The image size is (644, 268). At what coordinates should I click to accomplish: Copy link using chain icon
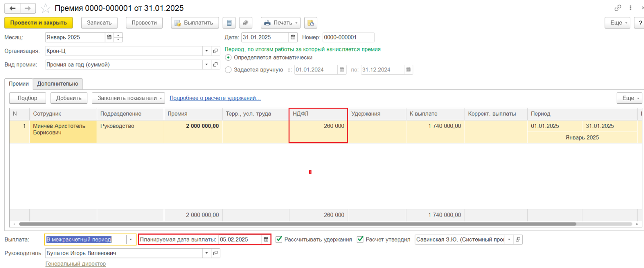tap(617, 8)
